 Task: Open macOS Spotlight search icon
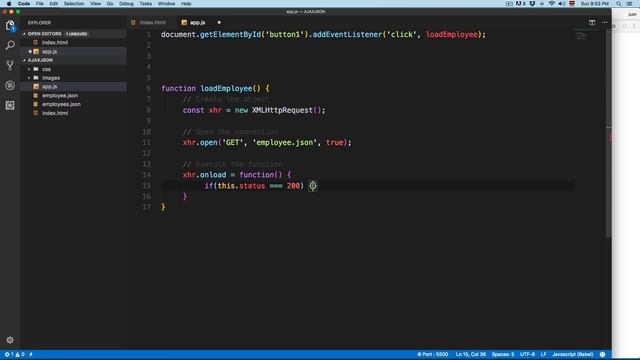click(x=619, y=4)
